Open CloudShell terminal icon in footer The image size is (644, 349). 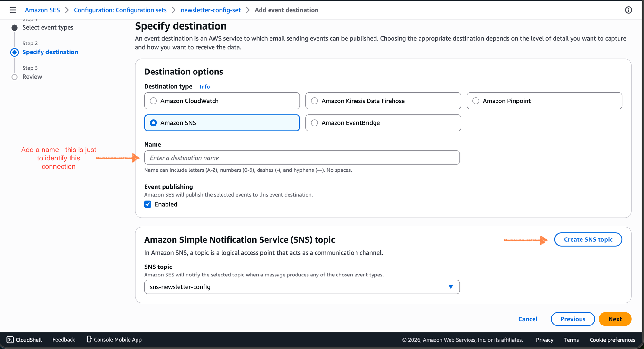(x=10, y=340)
